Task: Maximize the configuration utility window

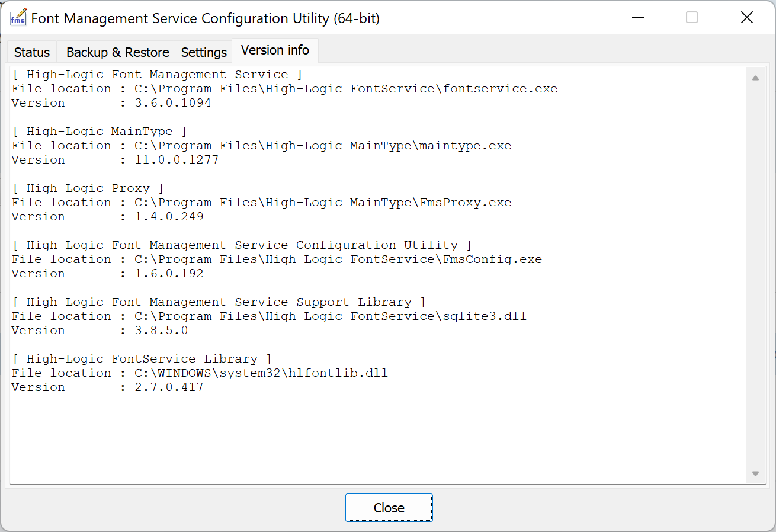Action: point(692,18)
